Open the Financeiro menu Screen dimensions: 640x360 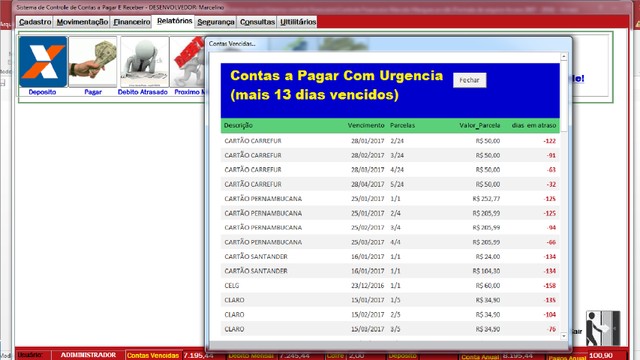(131, 22)
